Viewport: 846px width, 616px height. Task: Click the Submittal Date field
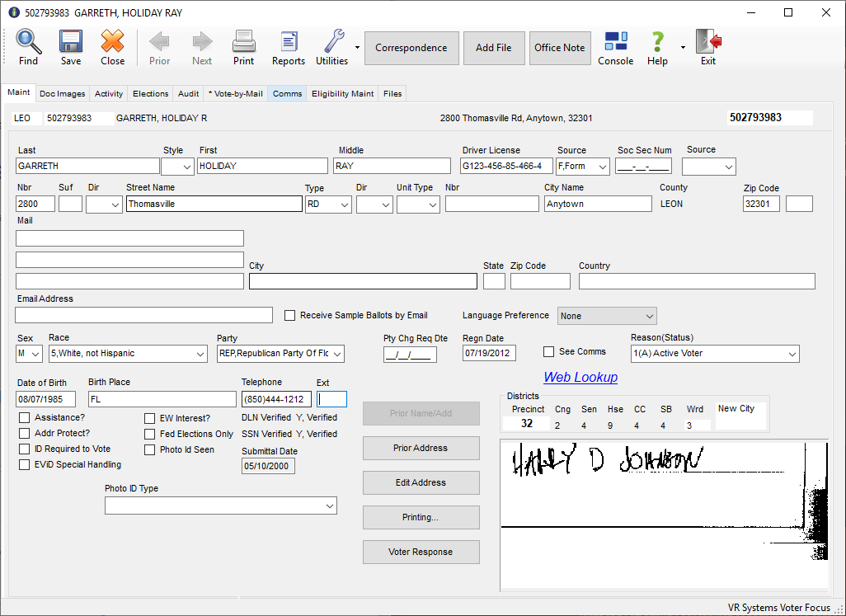[268, 466]
